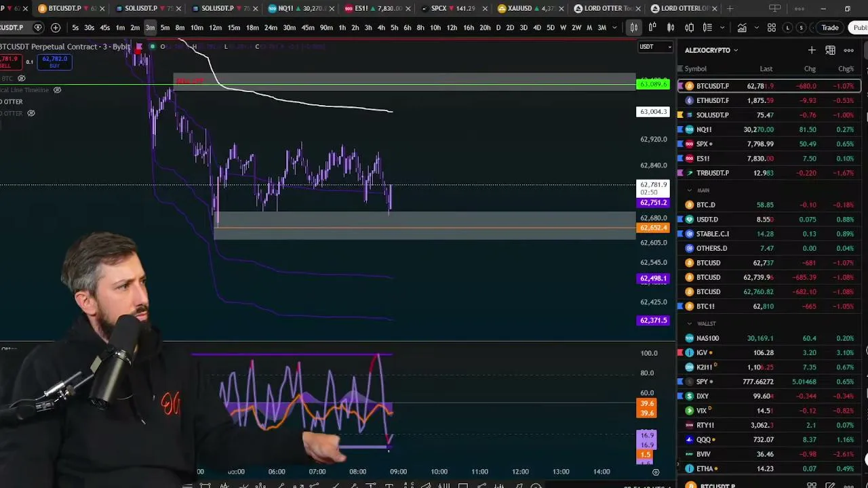Switch to the ES1! browser tab
This screenshot has height=488, width=868.
pos(378,9)
